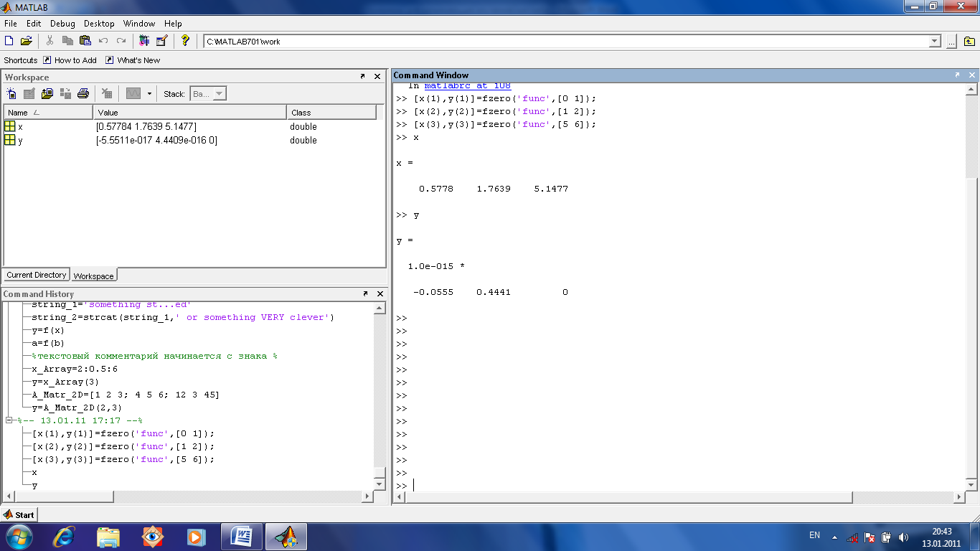This screenshot has width=980, height=551.
Task: Switch to the Workspace tab
Action: pyautogui.click(x=93, y=275)
